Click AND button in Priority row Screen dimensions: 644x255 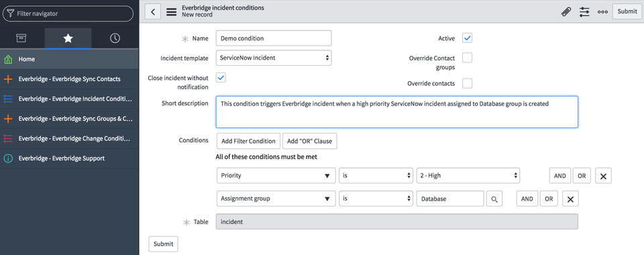(559, 176)
